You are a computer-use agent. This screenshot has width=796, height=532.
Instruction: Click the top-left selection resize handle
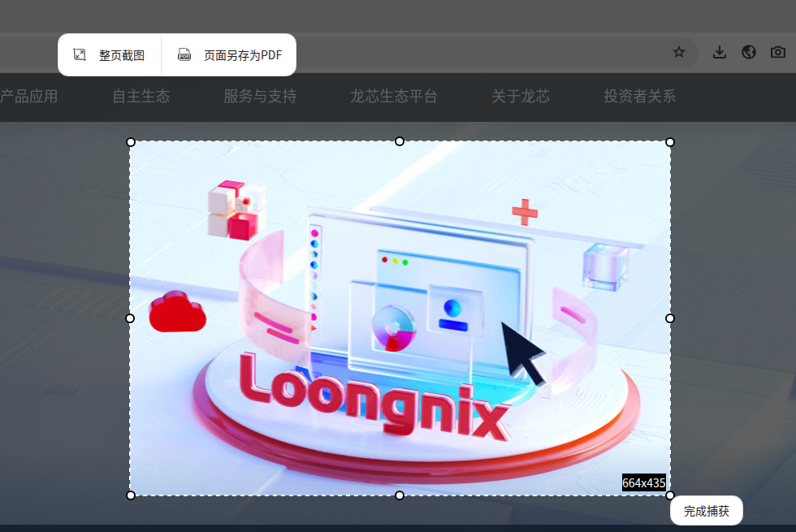coord(131,142)
